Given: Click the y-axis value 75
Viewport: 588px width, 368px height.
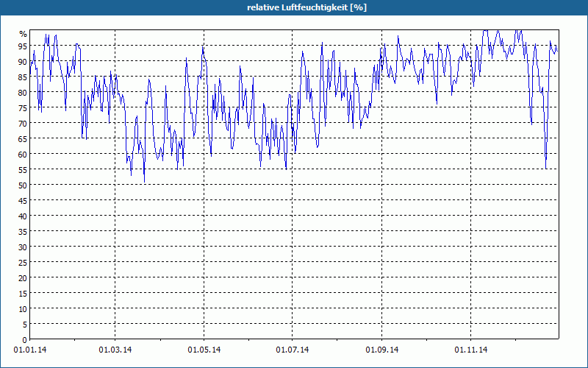Looking at the screenshot, I should click(x=23, y=107).
